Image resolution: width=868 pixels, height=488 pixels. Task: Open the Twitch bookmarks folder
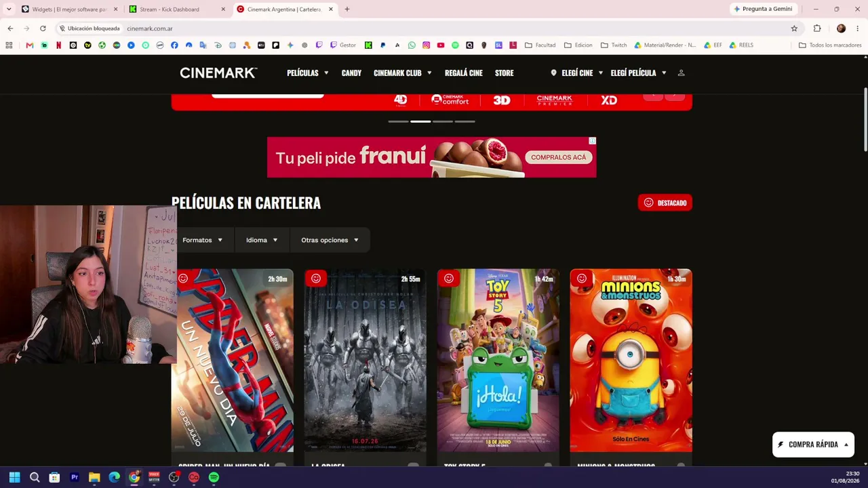614,45
